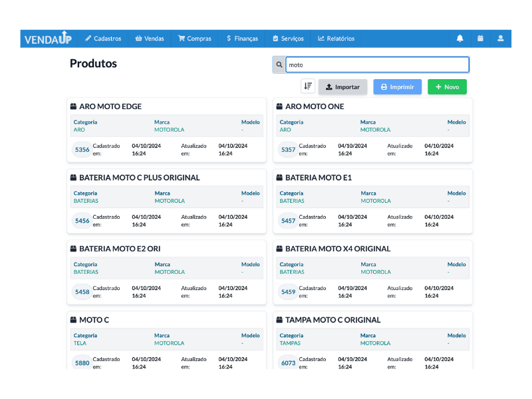Open the Cadastros menu
Image resolution: width=532 pixels, height=399 pixels.
coord(103,39)
